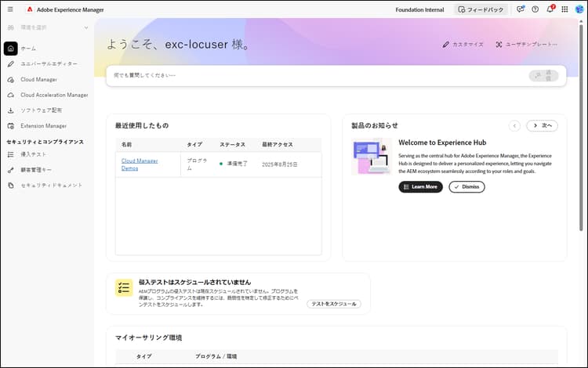
Task: Click the ステータス column header
Action: point(233,145)
